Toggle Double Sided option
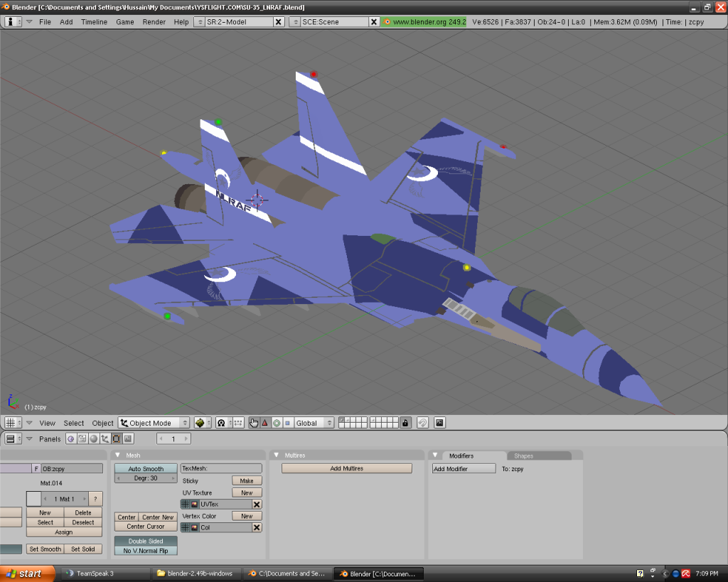 click(146, 541)
